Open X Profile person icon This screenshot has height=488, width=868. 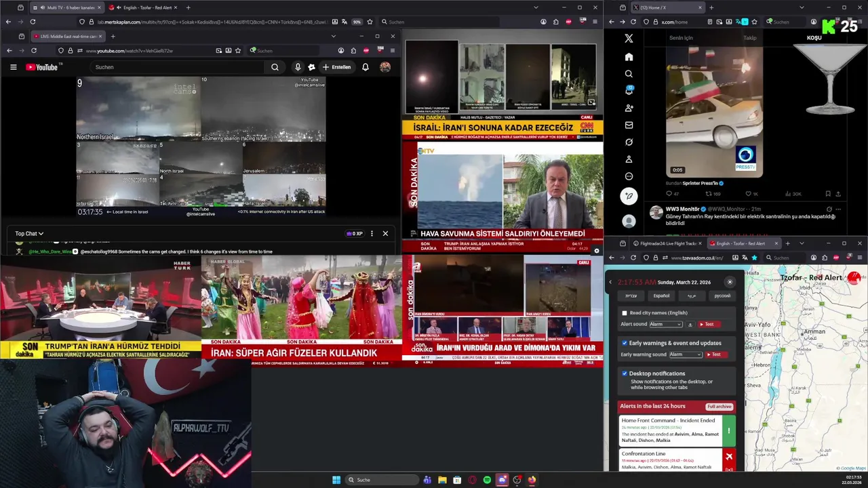pyautogui.click(x=629, y=159)
